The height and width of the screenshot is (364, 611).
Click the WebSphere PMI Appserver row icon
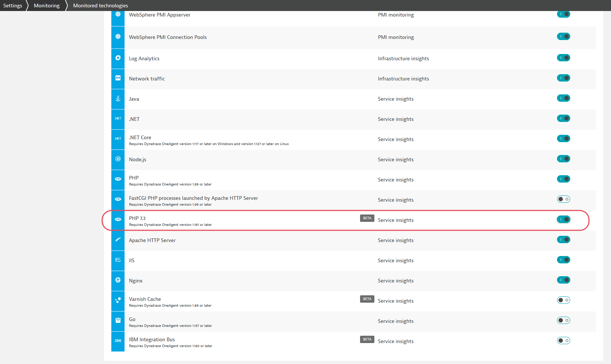pos(118,14)
